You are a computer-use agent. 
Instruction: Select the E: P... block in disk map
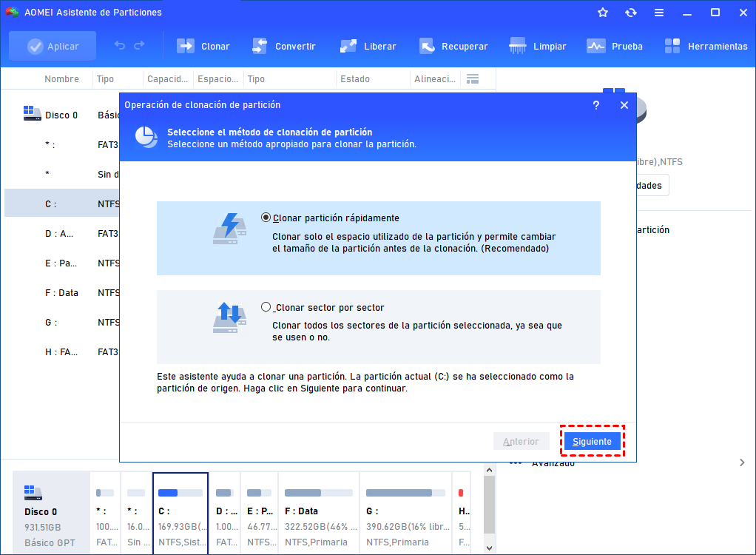(260, 514)
